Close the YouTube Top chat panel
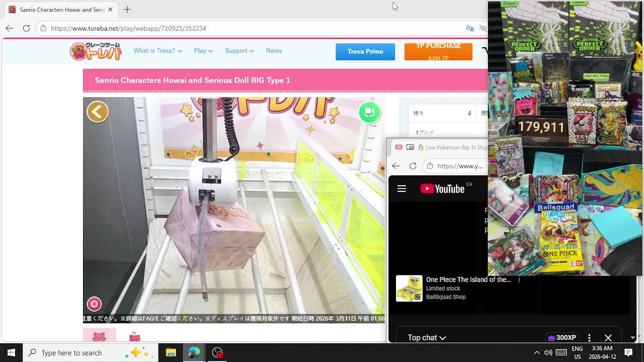Screen dimensions: 644x362 (x=608, y=338)
